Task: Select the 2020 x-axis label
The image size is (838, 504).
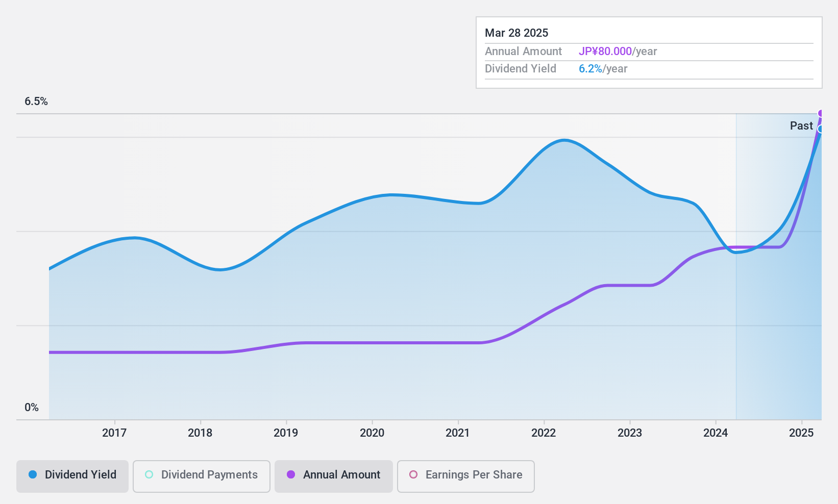Action: [x=372, y=433]
